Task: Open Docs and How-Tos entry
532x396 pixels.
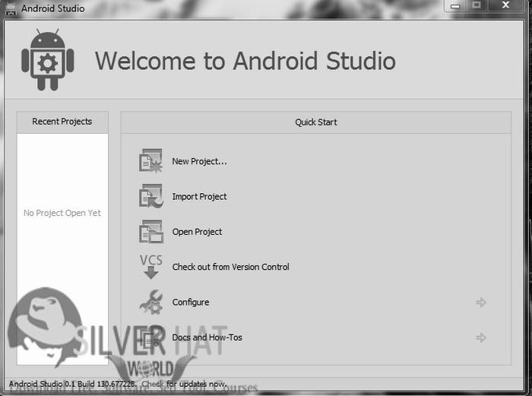Action: tap(207, 337)
